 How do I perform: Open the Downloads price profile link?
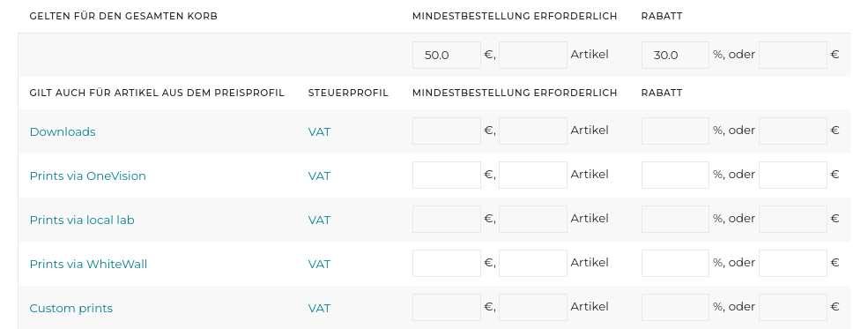pos(63,131)
